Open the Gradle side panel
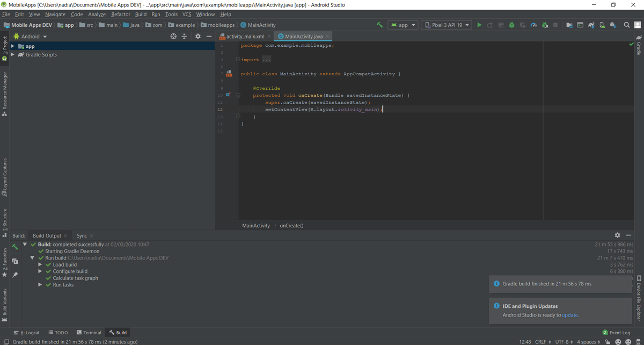Viewport: 644px width, 345px height. tap(639, 46)
